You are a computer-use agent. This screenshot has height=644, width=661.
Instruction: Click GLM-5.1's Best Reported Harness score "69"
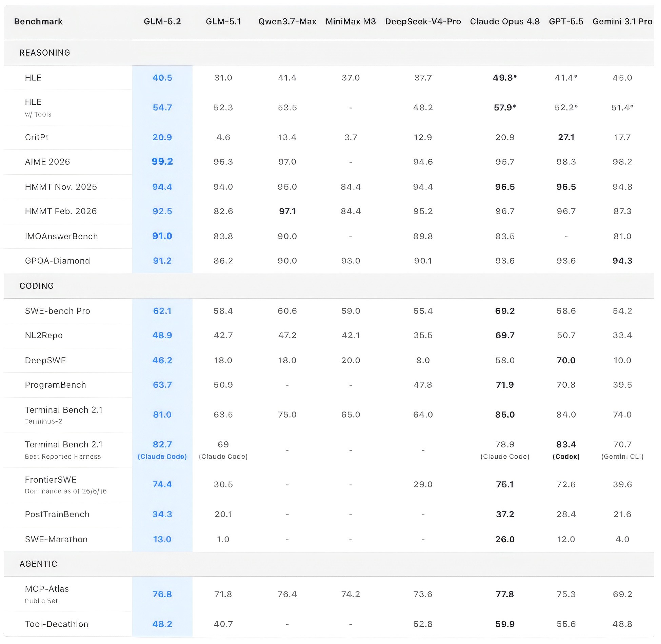[x=223, y=445]
